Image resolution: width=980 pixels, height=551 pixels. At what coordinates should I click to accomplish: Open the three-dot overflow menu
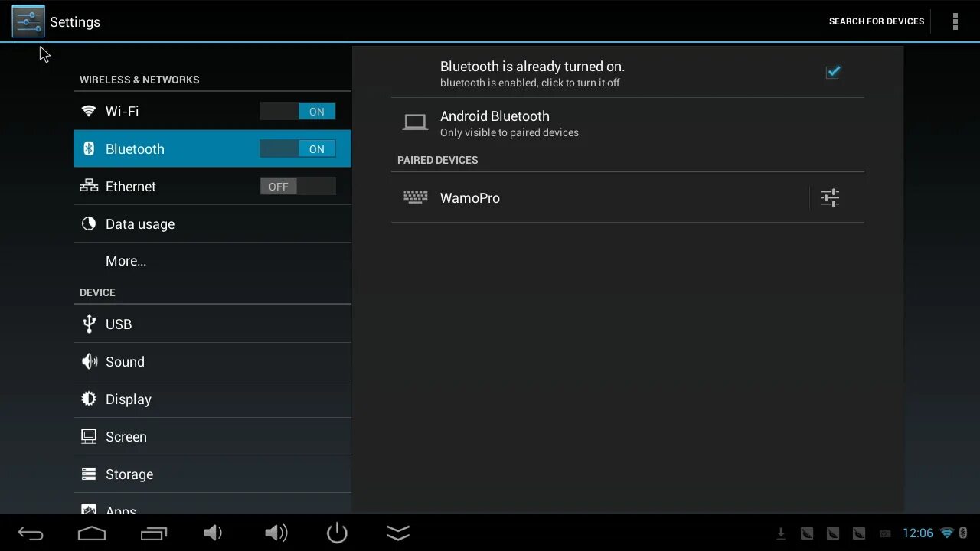click(x=955, y=21)
